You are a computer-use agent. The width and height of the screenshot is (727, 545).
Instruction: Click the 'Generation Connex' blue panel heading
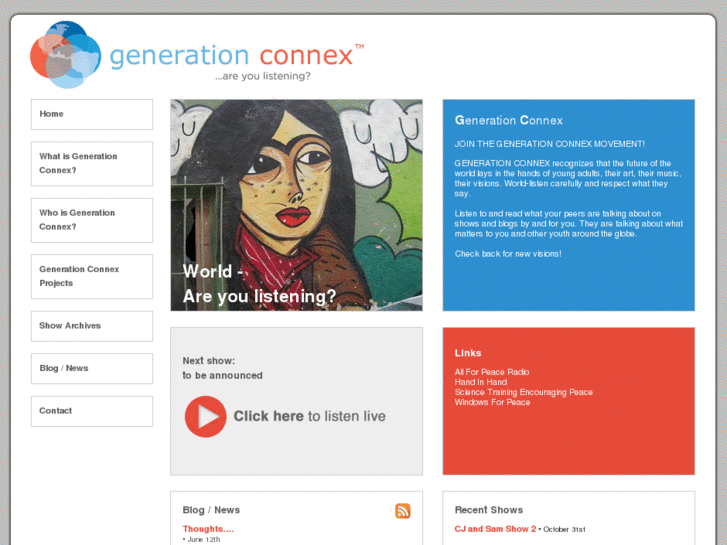click(509, 121)
